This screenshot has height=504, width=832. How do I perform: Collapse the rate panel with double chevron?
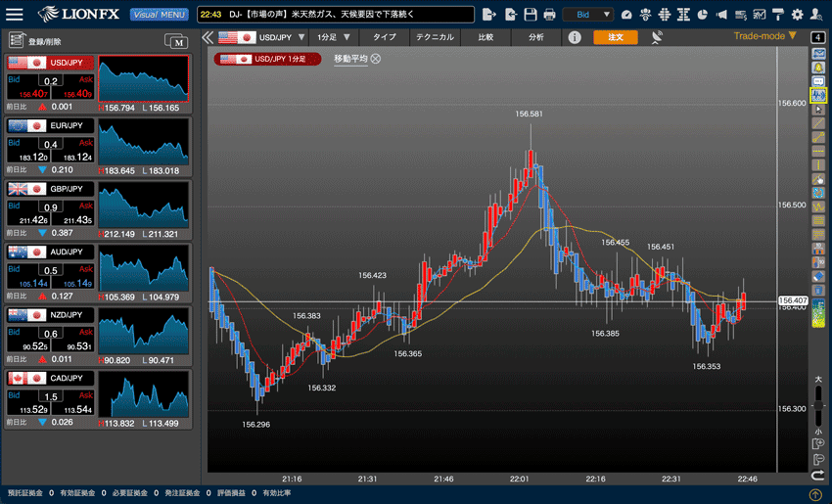[207, 37]
